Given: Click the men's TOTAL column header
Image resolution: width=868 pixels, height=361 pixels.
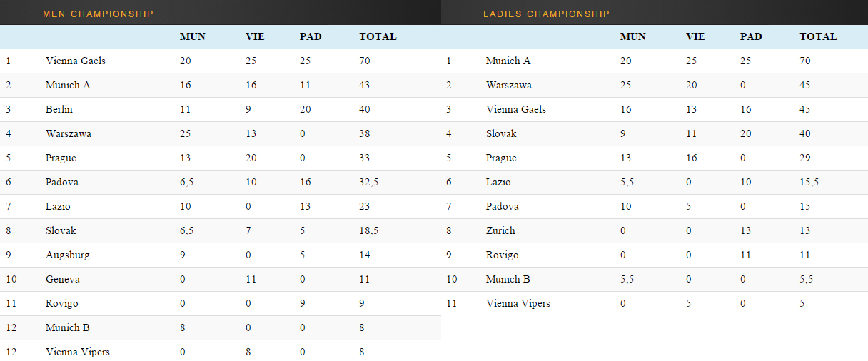Looking at the screenshot, I should click(x=378, y=36).
